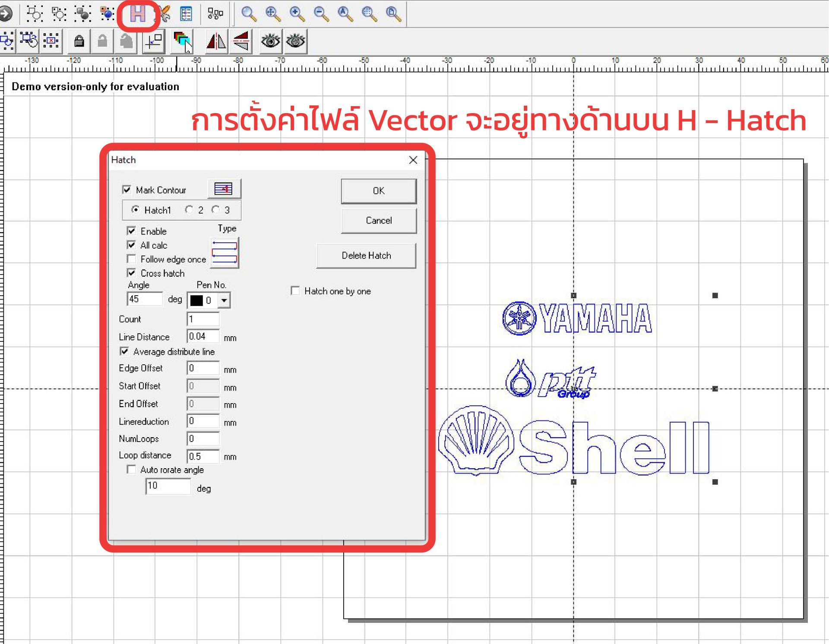Click the vertical mirror triangles icon
829x644 pixels.
pos(240,41)
